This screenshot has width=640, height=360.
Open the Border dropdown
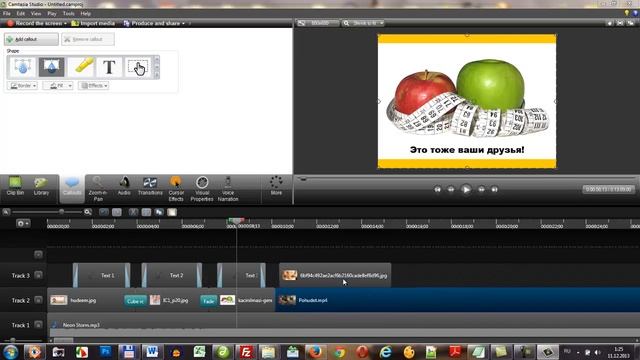[22, 86]
